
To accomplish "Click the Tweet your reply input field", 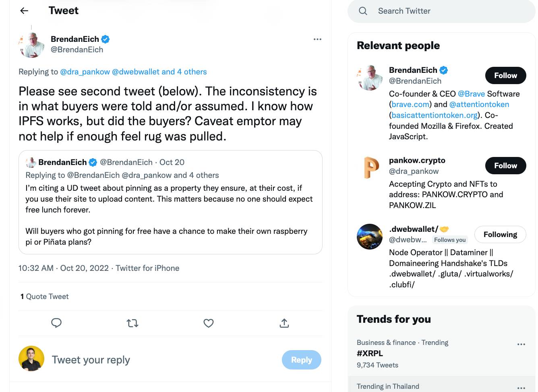I will 91,359.
